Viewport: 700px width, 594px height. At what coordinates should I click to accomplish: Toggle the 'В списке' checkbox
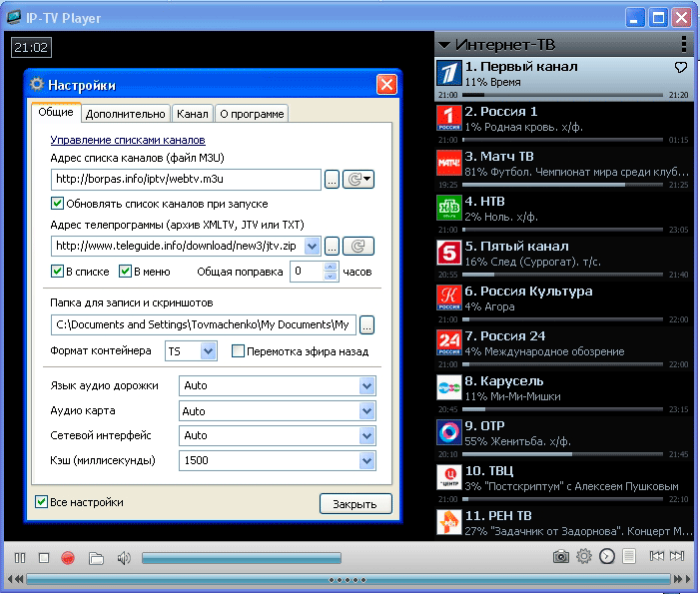point(57,272)
